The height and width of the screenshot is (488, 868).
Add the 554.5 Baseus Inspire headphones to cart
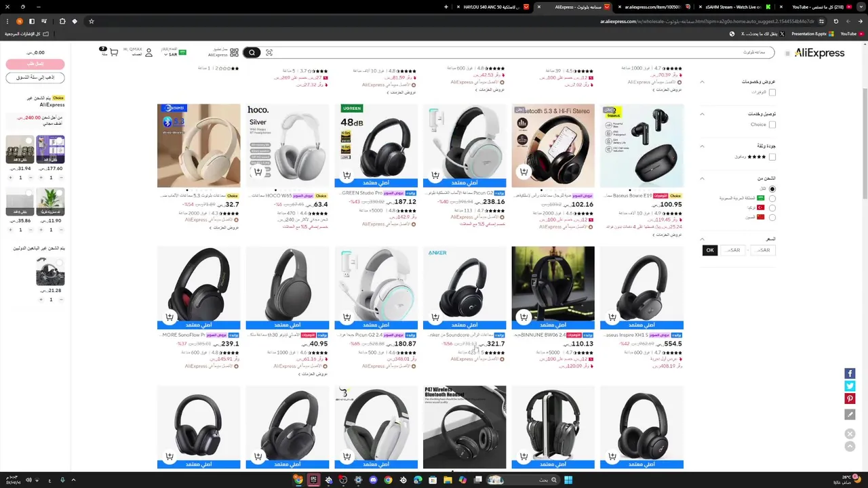(612, 317)
